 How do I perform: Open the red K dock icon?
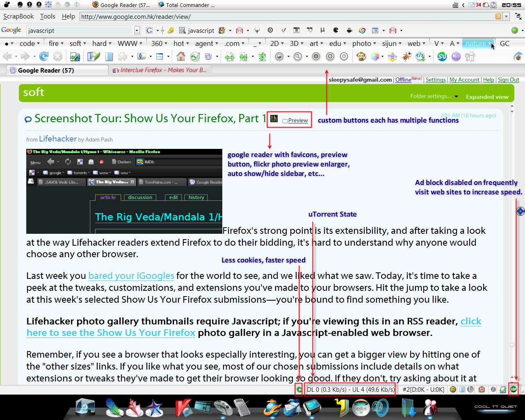183,408
